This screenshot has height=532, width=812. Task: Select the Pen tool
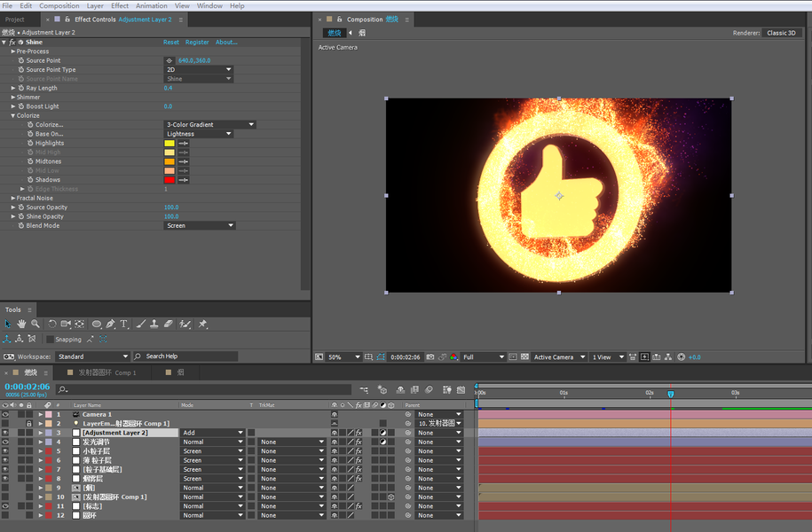110,324
